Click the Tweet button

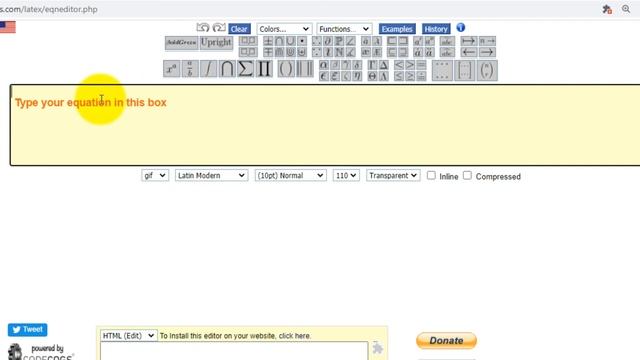coord(27,329)
